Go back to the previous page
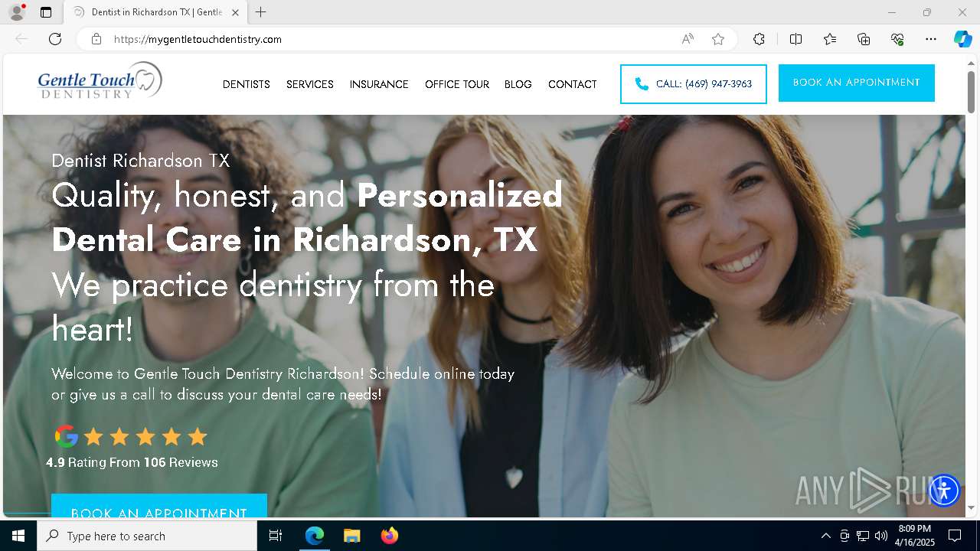The image size is (980, 551). tap(21, 39)
